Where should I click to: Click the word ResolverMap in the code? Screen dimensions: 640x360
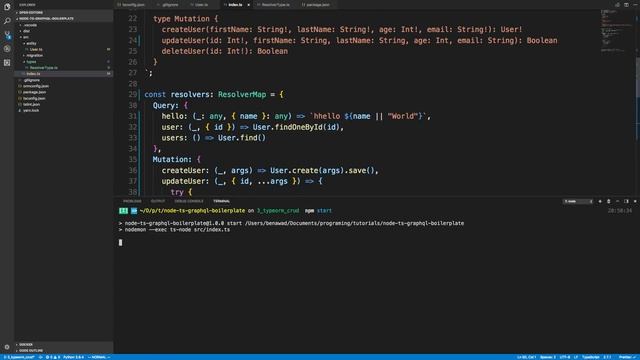242,94
